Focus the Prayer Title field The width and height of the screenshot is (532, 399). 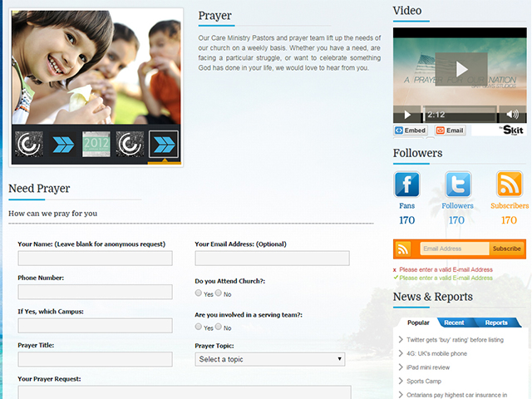coord(95,359)
